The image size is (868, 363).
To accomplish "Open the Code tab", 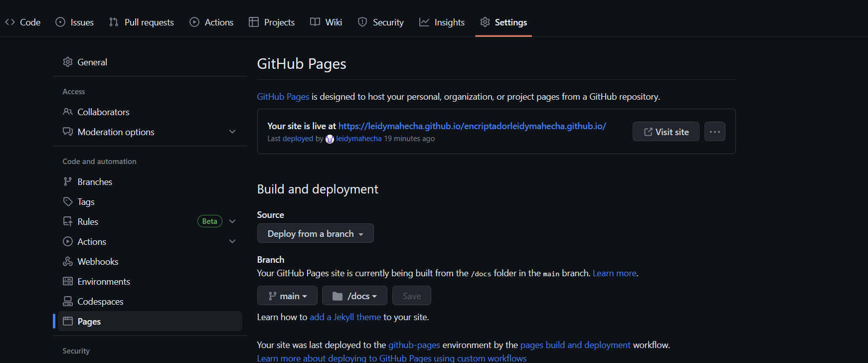I will tap(23, 22).
